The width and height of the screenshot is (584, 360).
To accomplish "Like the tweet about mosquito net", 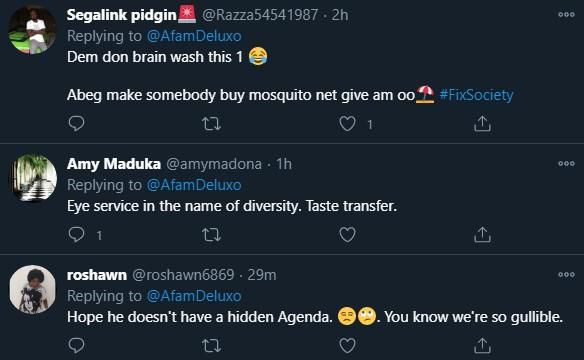I will click(347, 124).
